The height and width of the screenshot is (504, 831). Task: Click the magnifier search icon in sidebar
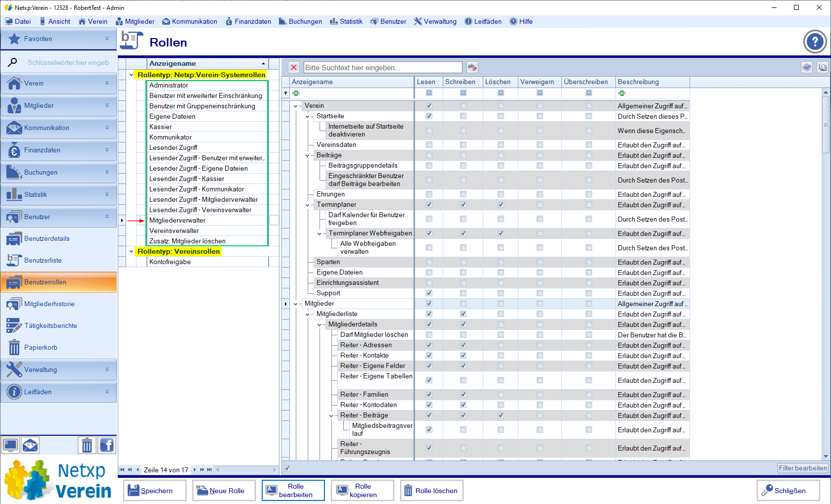pyautogui.click(x=13, y=62)
